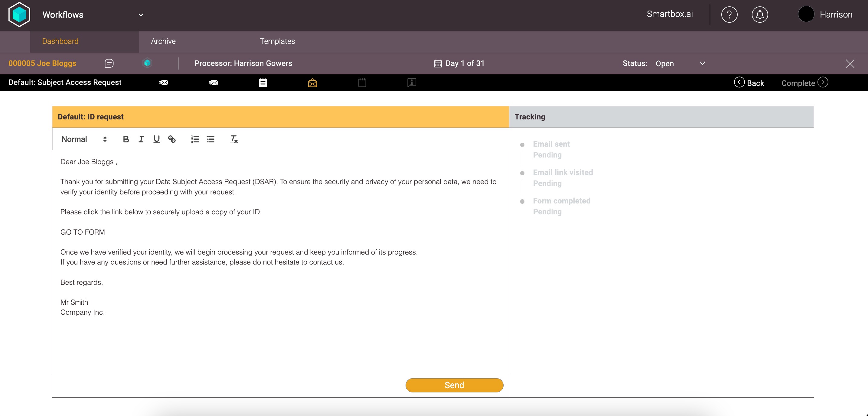This screenshot has height=416, width=868.
Task: Expand the Normal text style dropdown
Action: [x=84, y=139]
